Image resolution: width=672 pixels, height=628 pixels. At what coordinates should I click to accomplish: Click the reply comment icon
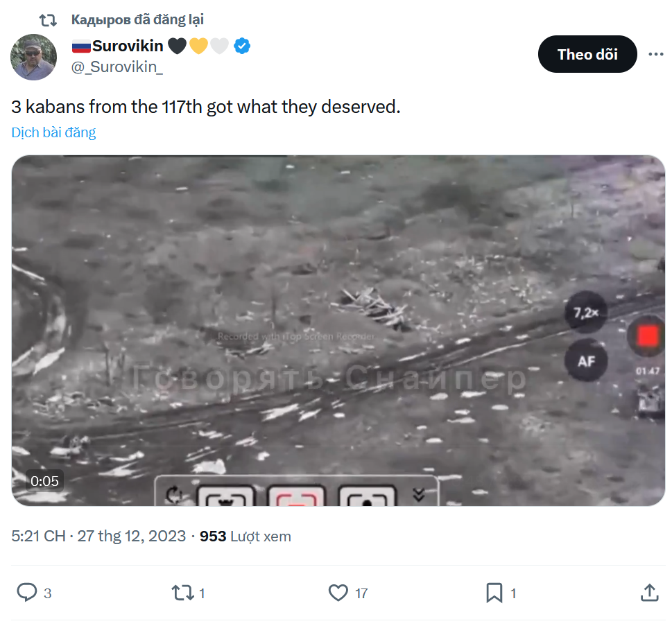pos(27,593)
